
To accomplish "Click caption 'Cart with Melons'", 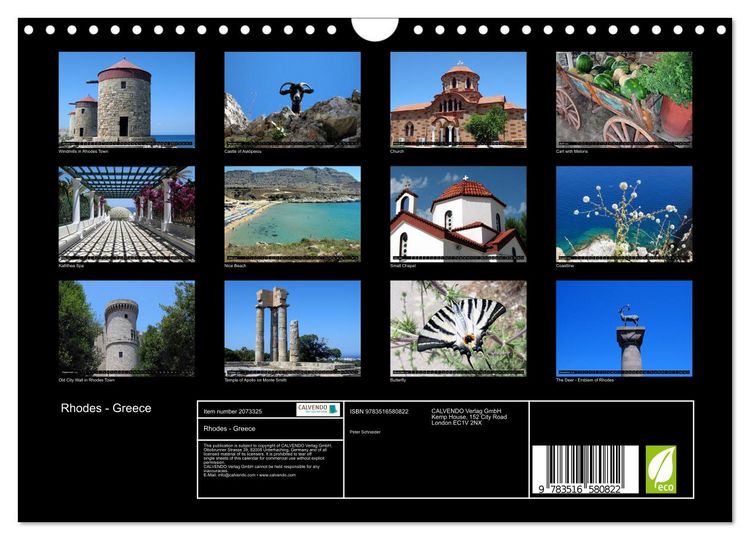I will pyautogui.click(x=572, y=151).
